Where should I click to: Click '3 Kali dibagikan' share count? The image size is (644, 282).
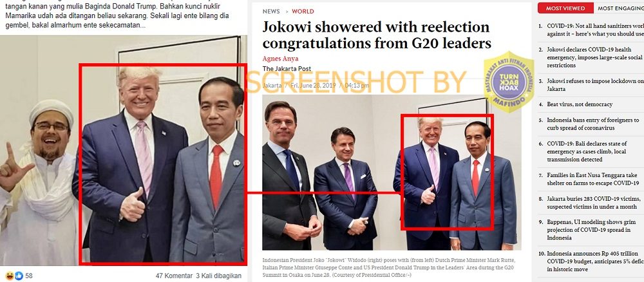(218, 276)
